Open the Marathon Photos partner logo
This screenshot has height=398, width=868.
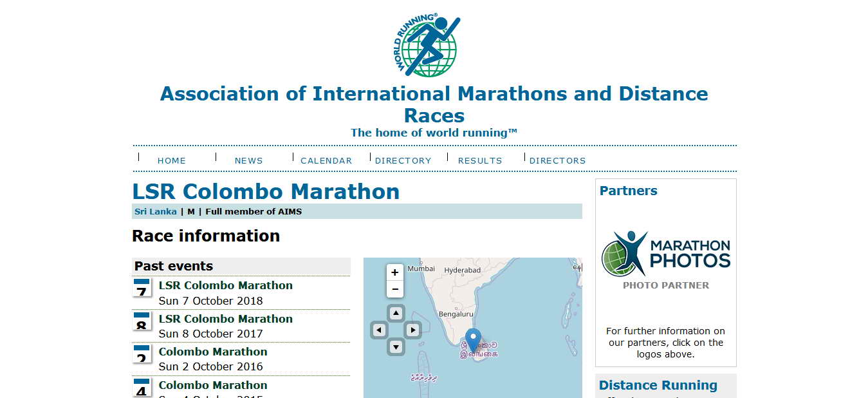665,253
